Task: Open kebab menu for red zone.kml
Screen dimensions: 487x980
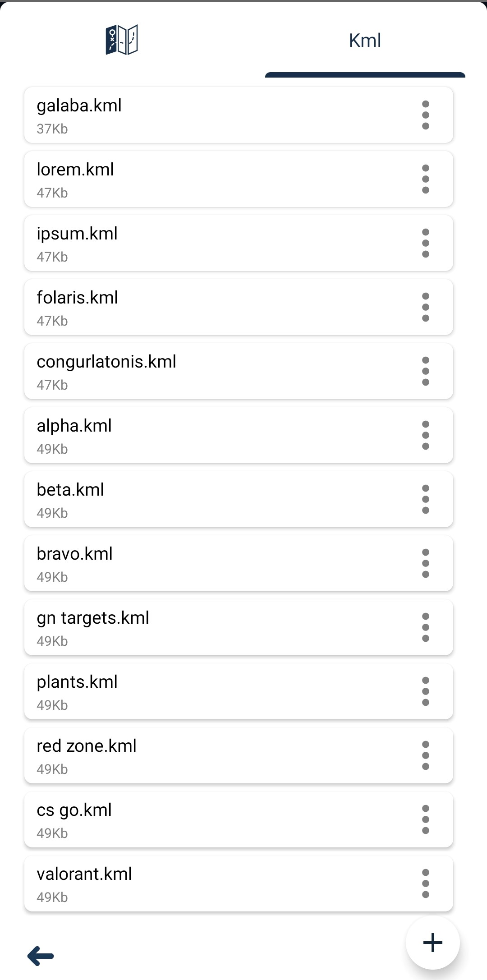Action: click(425, 755)
